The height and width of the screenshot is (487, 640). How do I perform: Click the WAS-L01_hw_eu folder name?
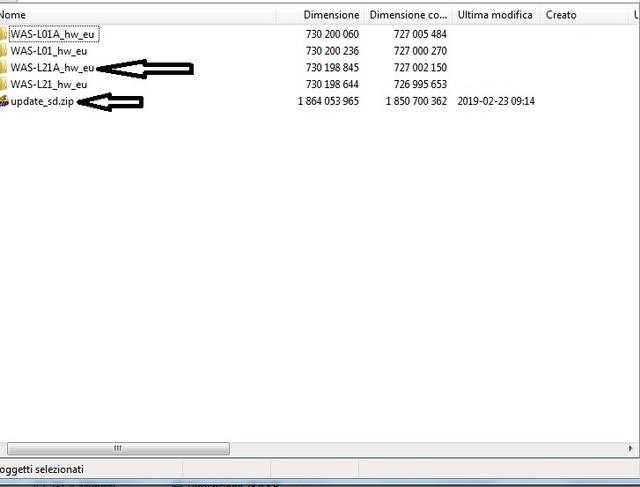coord(49,51)
